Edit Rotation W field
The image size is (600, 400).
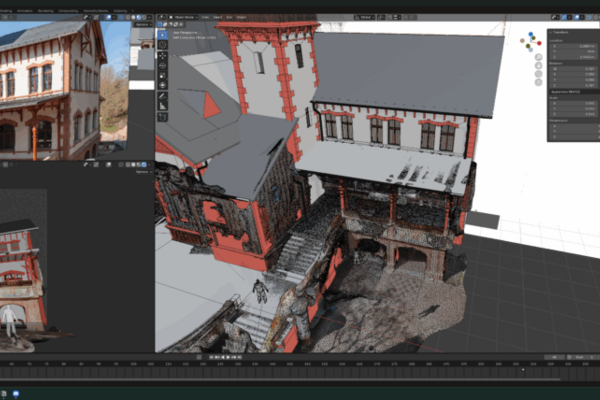pos(573,69)
